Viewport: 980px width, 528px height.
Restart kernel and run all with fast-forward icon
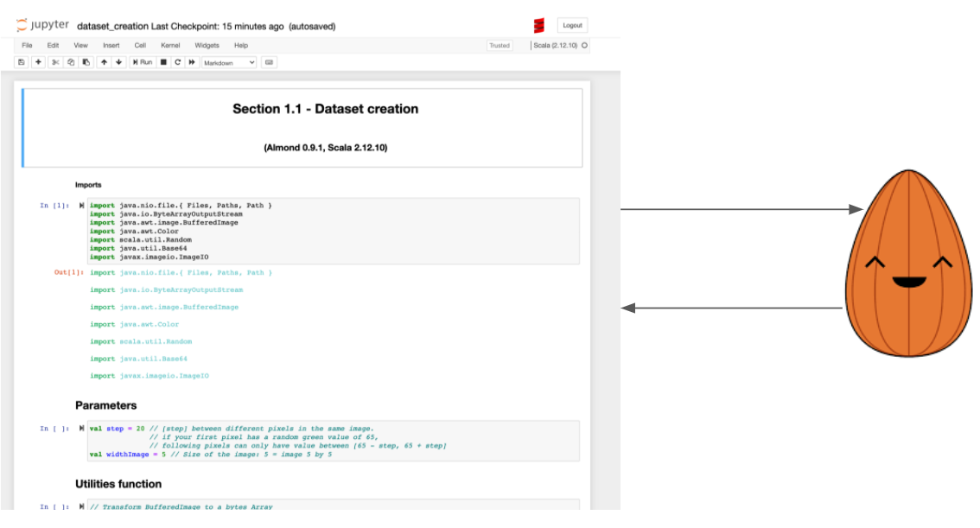coord(192,62)
